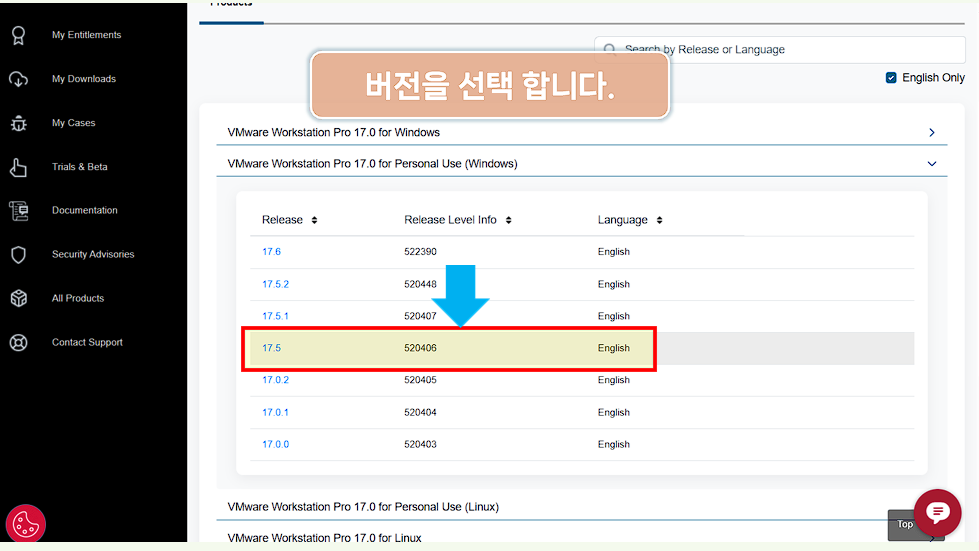Select release 17.5 link
The image size is (979, 551).
pos(272,348)
